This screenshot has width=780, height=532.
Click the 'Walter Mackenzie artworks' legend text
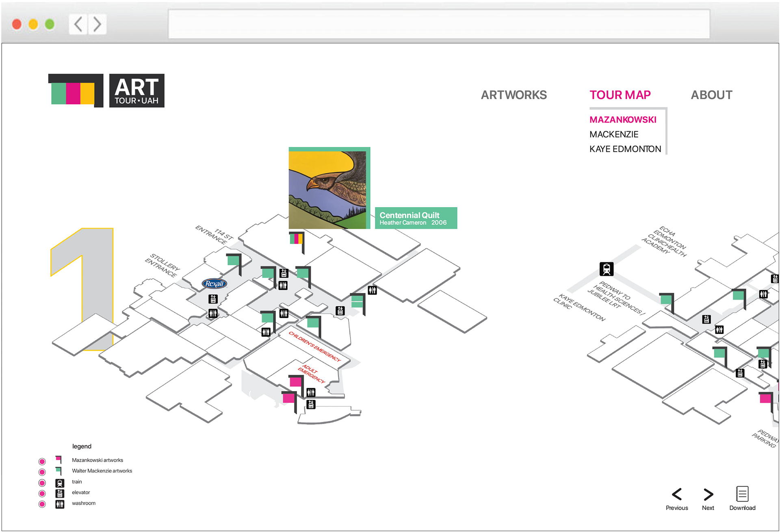(x=102, y=471)
